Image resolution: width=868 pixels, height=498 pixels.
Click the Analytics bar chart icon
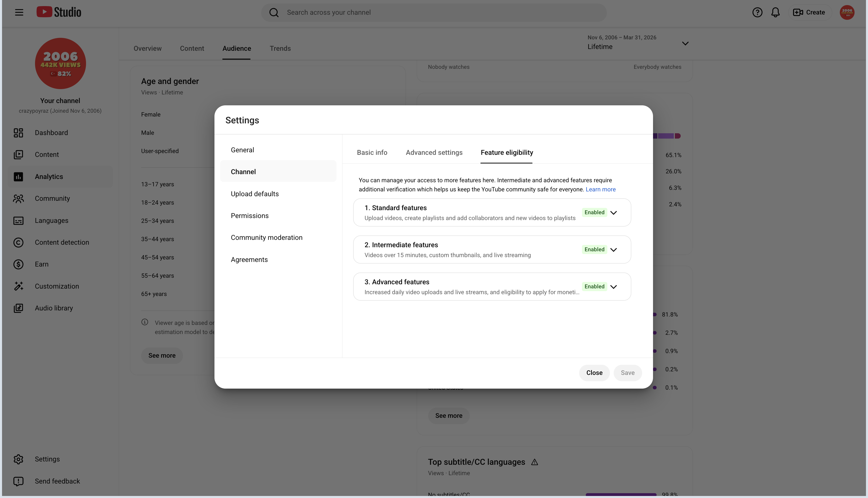(x=19, y=176)
